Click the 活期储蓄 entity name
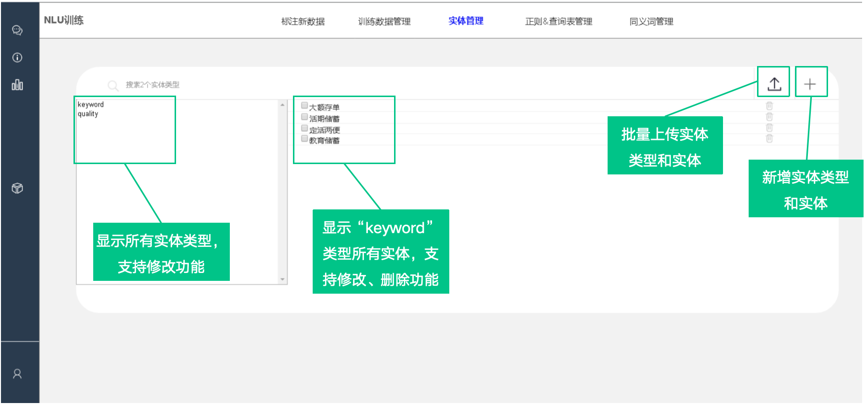This screenshot has height=406, width=868. [x=324, y=119]
